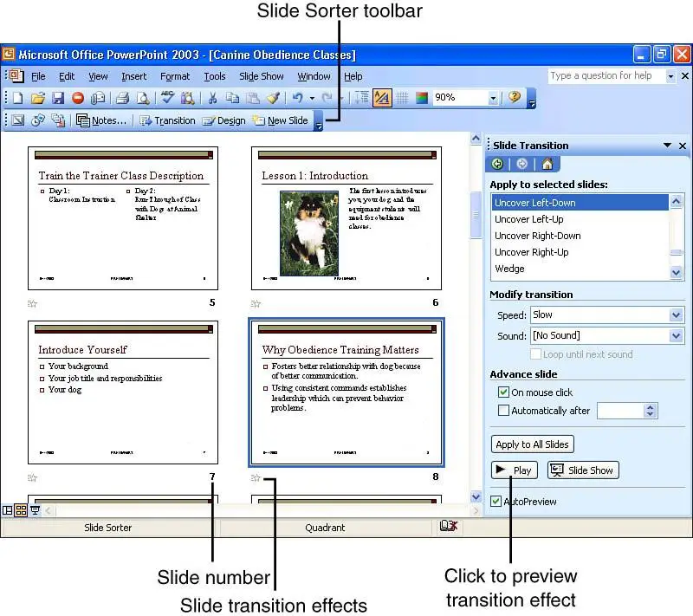Cut the selection with the scissors icon
693x616 pixels.
click(x=212, y=98)
